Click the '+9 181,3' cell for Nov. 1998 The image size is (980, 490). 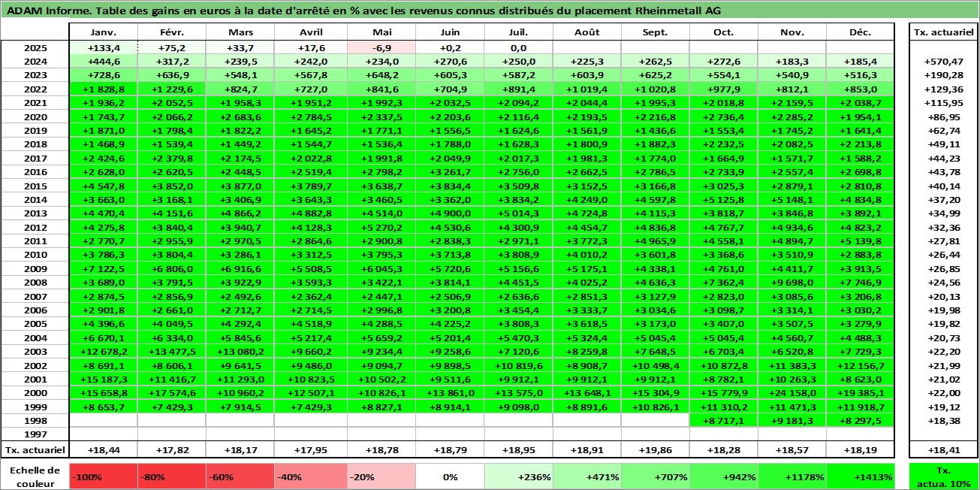pyautogui.click(x=792, y=421)
